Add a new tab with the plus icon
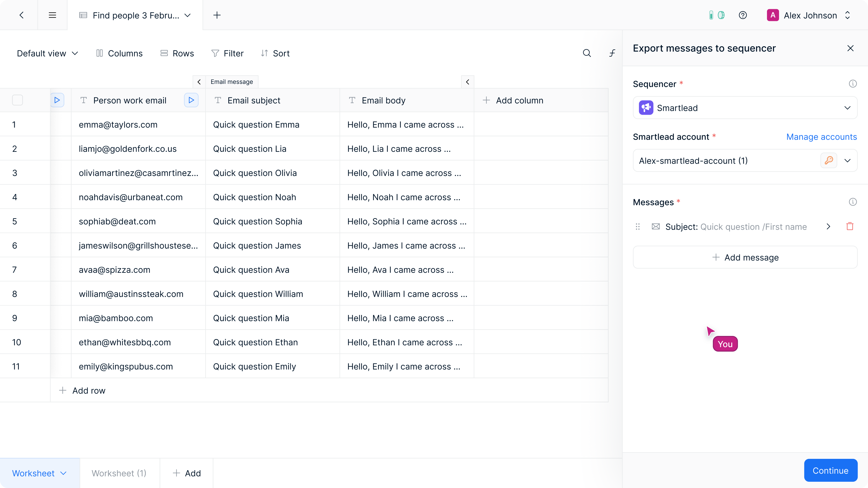Image resolution: width=868 pixels, height=488 pixels. (217, 15)
